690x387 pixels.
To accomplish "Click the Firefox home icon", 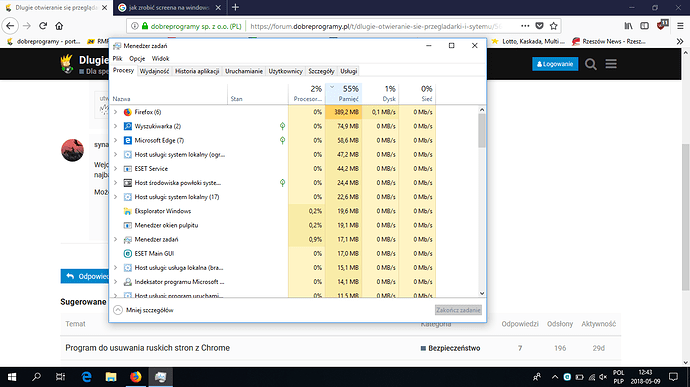I will click(x=59, y=26).
